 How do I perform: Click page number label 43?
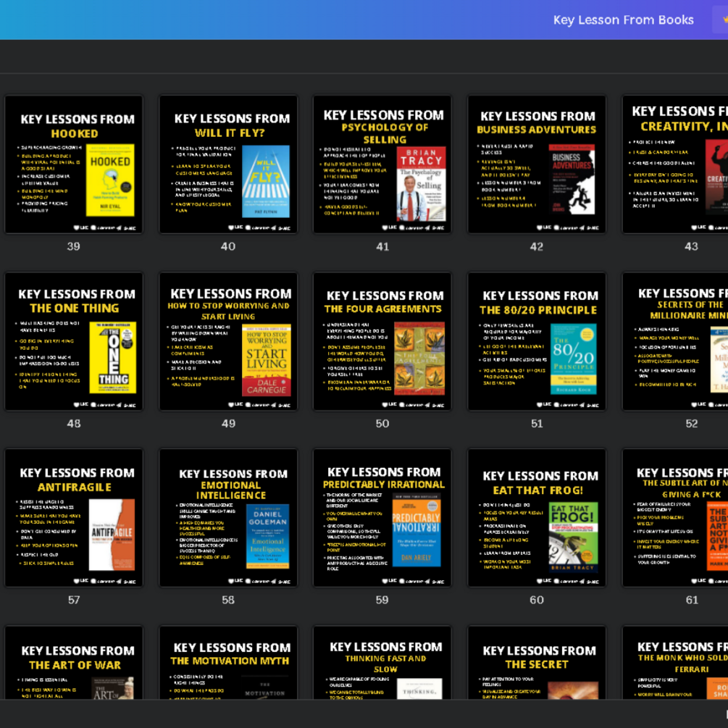tap(691, 246)
